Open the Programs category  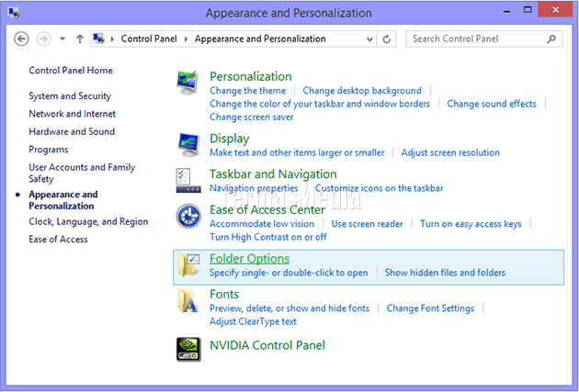49,150
